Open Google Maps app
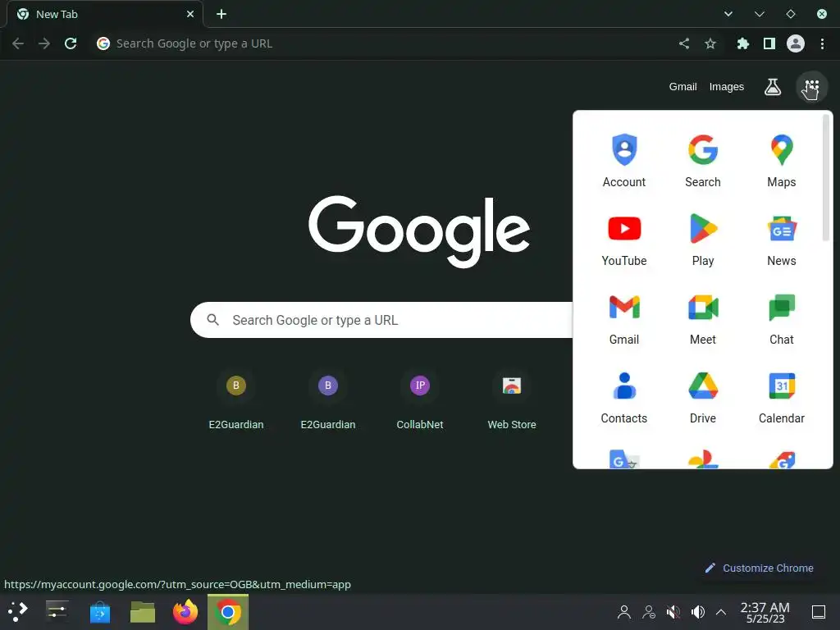 (x=782, y=161)
